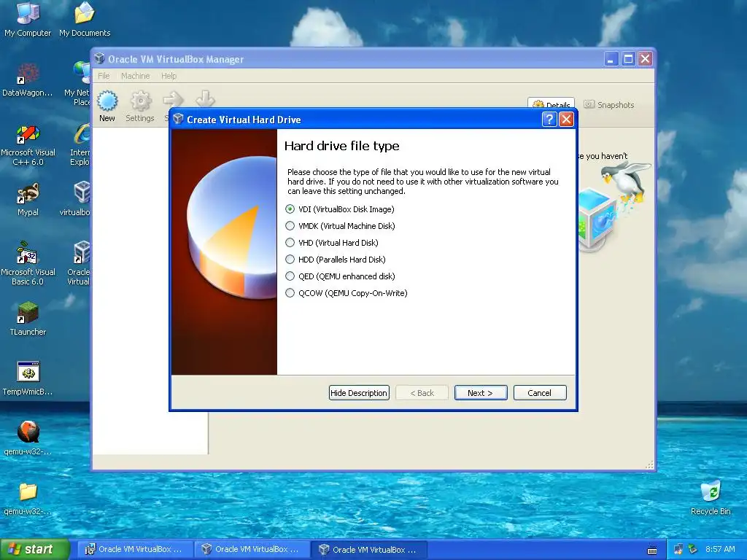
Task: Select QED (QEMU enhanced disk) option
Action: click(x=340, y=276)
